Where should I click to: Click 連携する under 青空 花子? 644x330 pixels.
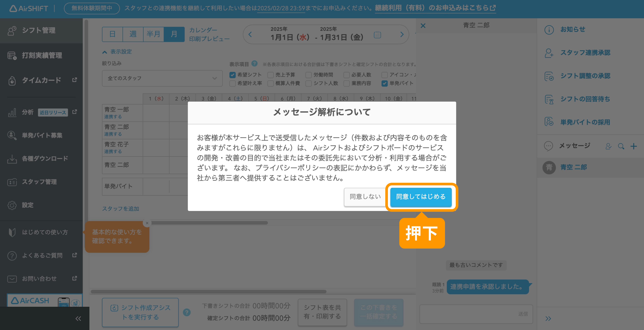point(113,152)
